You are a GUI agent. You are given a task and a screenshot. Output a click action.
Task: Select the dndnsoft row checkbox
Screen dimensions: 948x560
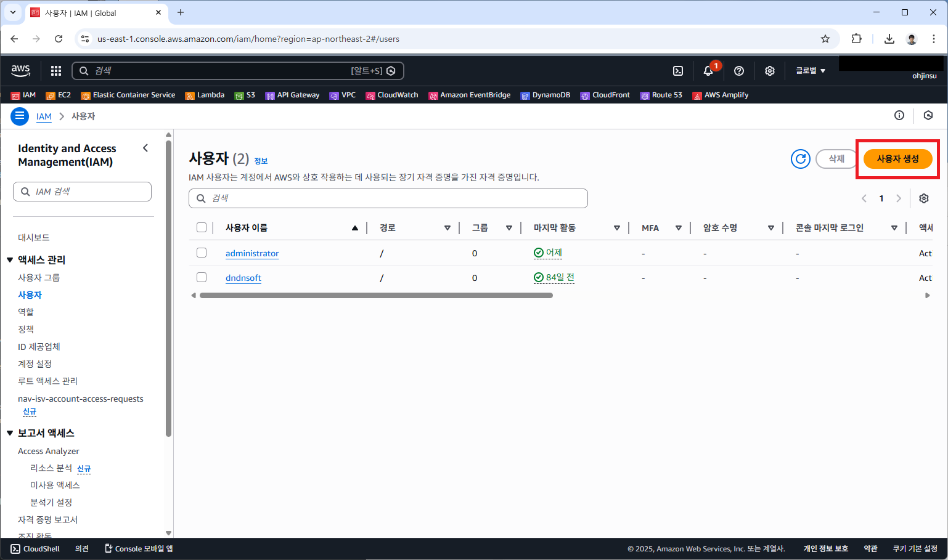point(202,277)
